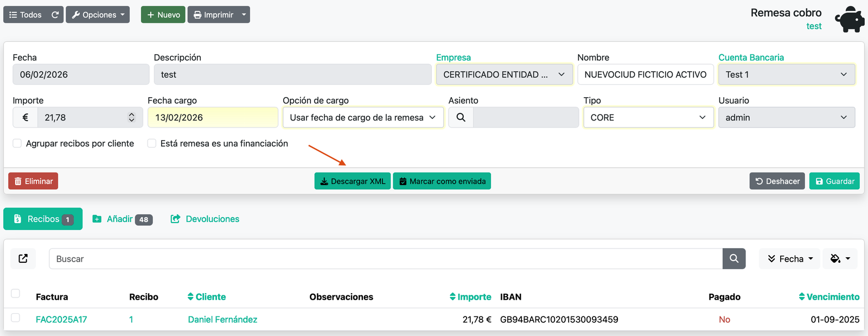The width and height of the screenshot is (868, 336).
Task: Click the 21,78 € amount cell
Action: tap(477, 320)
